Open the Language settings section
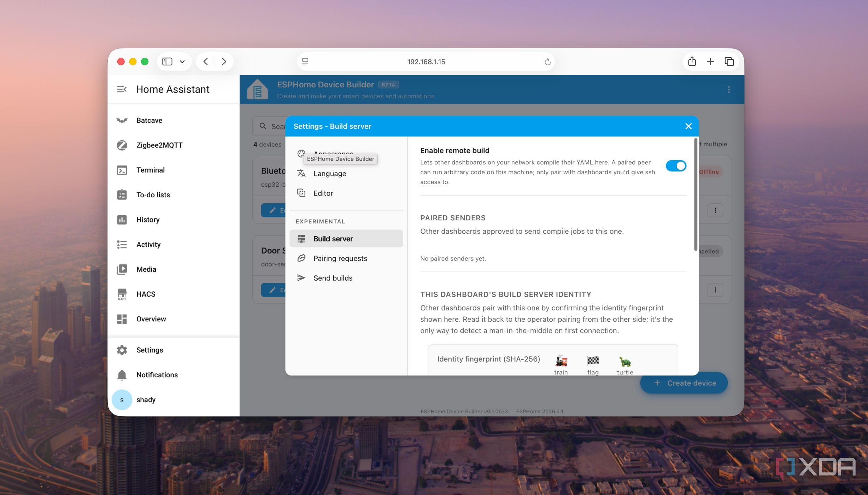Image resolution: width=868 pixels, height=495 pixels. coord(346,174)
